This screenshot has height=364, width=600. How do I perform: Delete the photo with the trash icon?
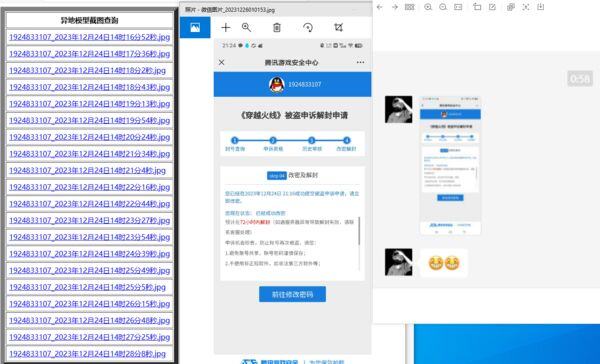pyautogui.click(x=277, y=28)
